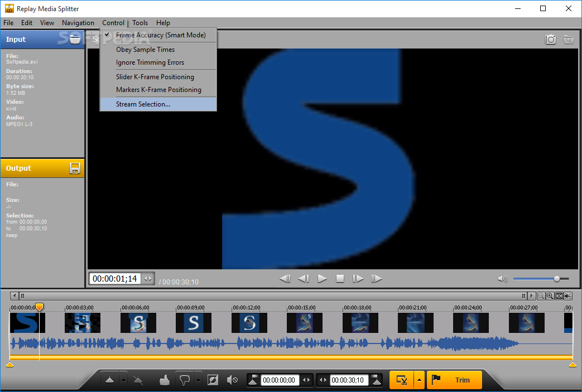Adjust the volume slider knob

click(x=557, y=279)
